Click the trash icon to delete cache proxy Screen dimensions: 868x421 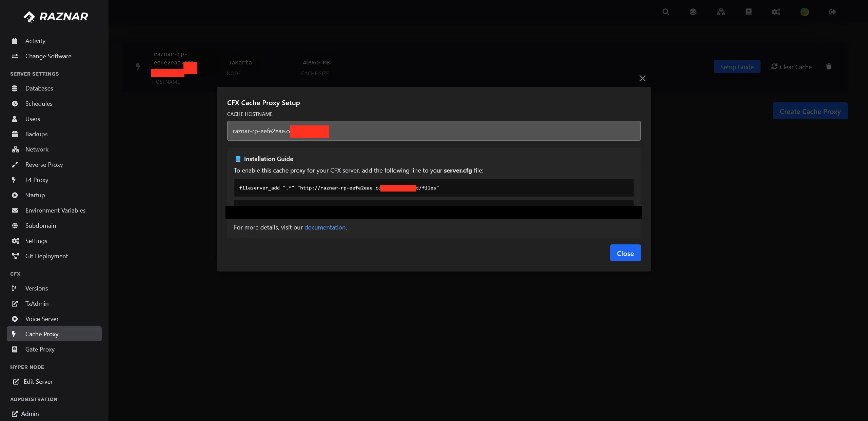coord(829,66)
